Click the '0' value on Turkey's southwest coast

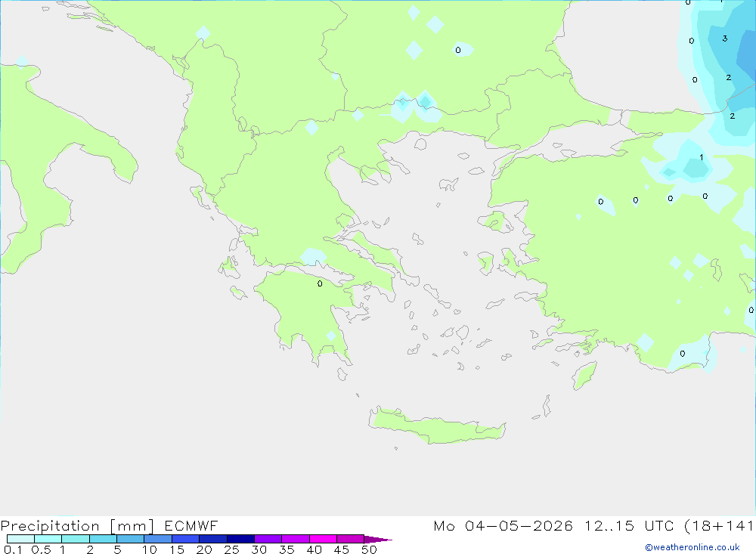click(x=682, y=354)
